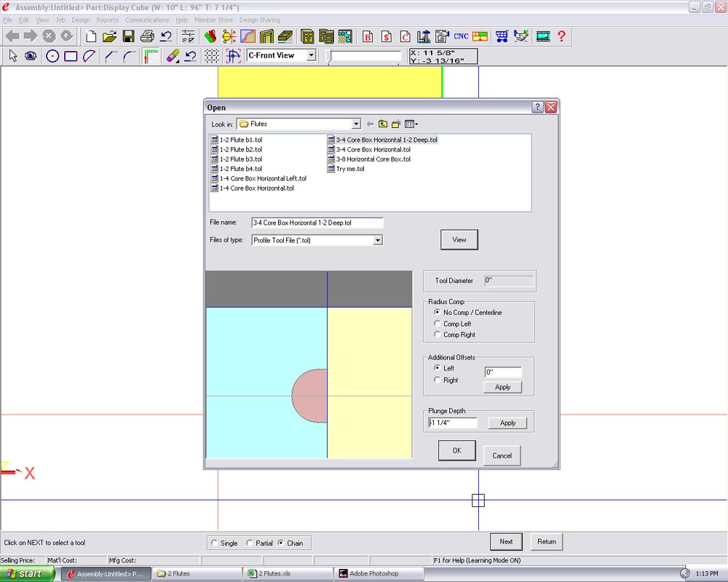Choose Left under Additional Offsets
The width and height of the screenshot is (728, 582).
coord(437,367)
